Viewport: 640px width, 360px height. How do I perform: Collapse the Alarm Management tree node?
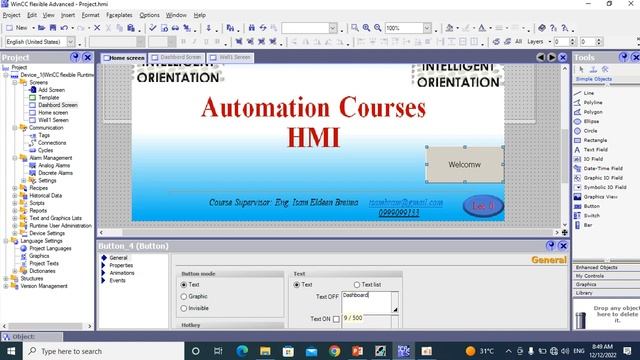15,158
